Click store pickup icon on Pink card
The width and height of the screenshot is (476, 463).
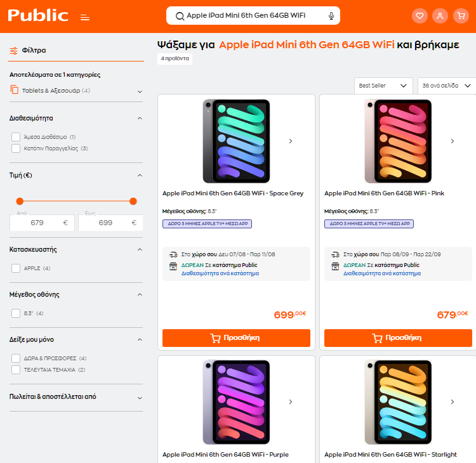pos(335,266)
